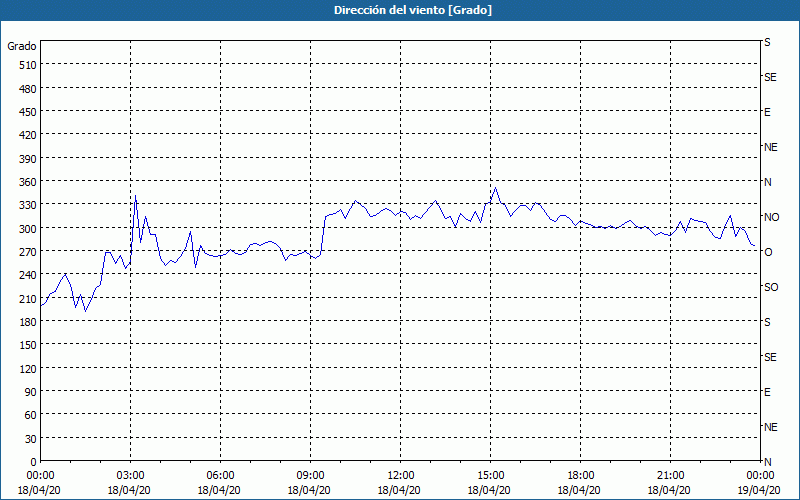
Task: Click the 120 degree axis label
Action: pos(28,369)
